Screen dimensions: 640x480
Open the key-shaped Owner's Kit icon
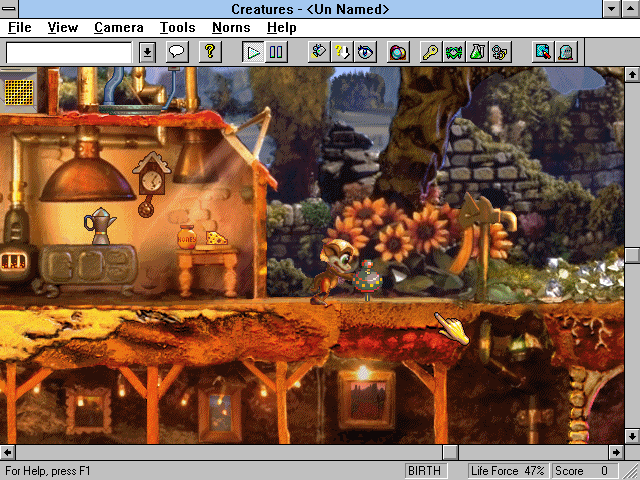point(431,52)
